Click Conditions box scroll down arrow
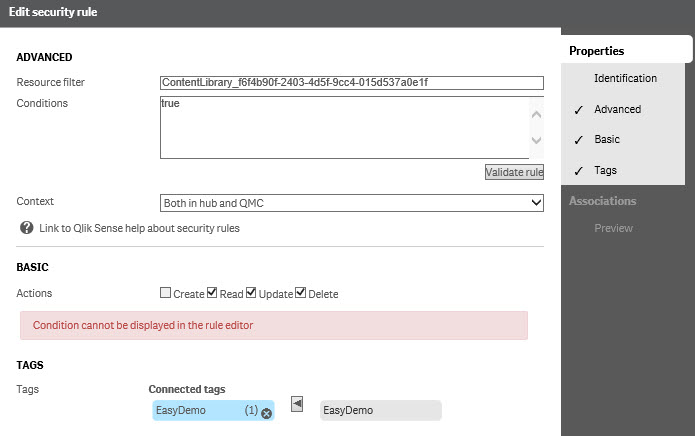The image size is (695, 436). 536,140
